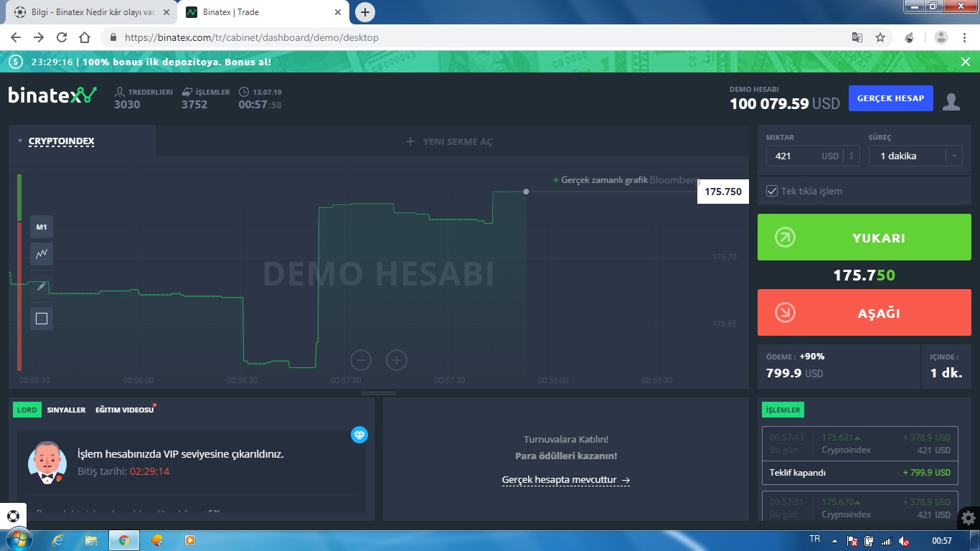This screenshot has height=551, width=980.
Task: Click current price label 175.750 on chart
Action: (723, 192)
